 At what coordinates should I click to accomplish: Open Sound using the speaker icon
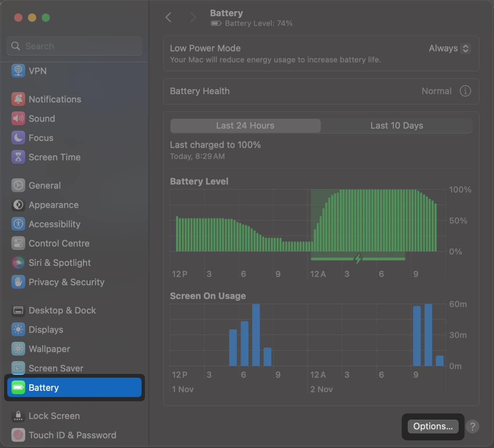[18, 118]
